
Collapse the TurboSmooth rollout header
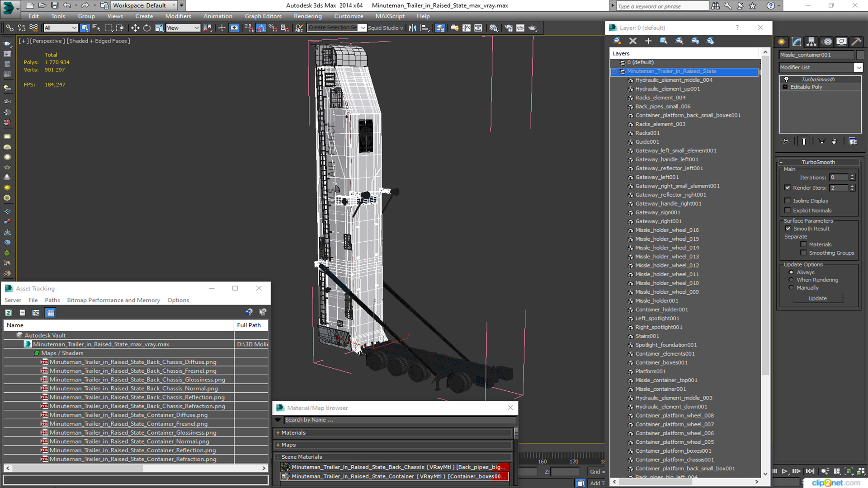tap(818, 162)
